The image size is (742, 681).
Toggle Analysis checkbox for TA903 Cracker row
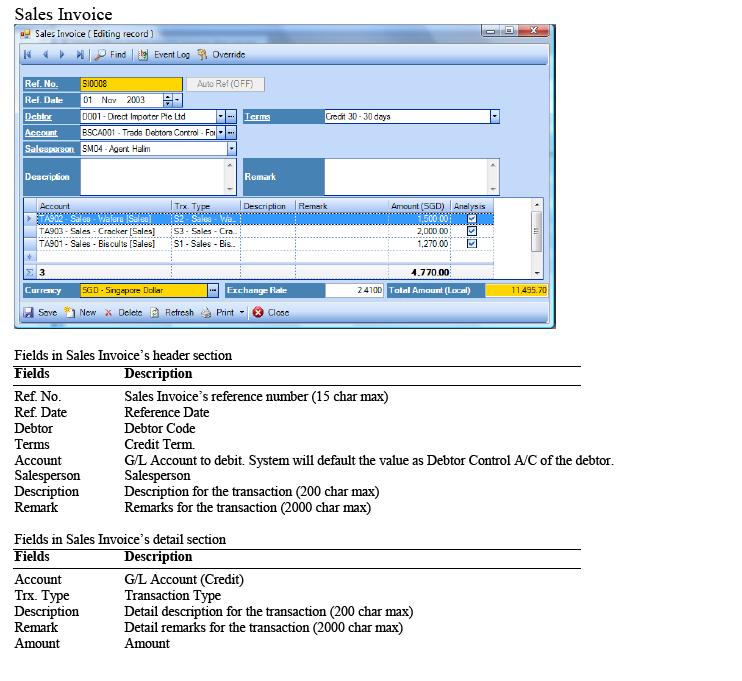(x=472, y=231)
